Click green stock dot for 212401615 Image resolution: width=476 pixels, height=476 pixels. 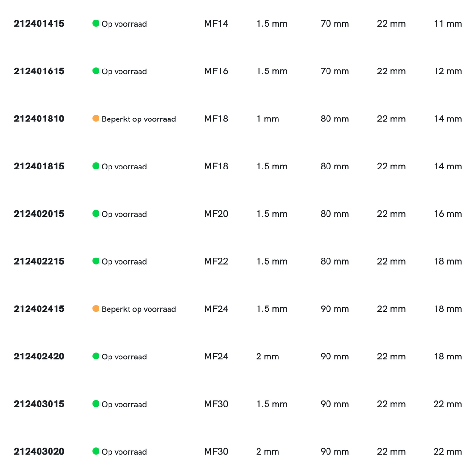96,71
